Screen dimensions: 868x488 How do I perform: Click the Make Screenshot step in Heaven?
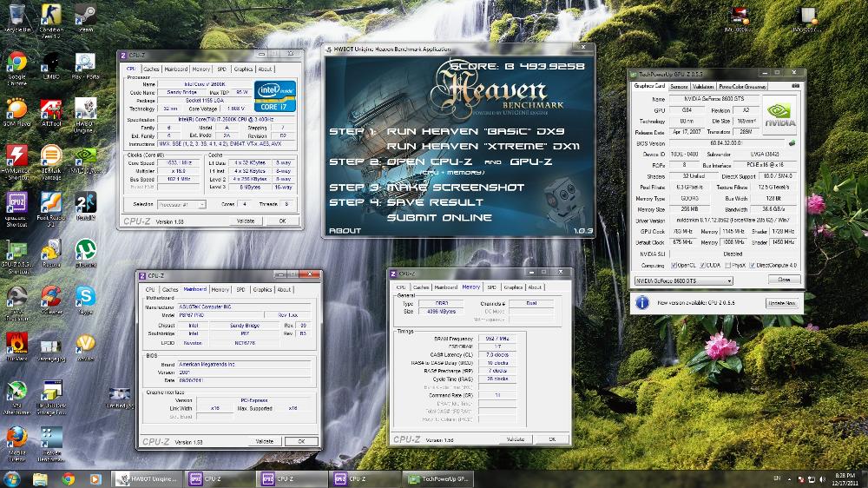(455, 188)
